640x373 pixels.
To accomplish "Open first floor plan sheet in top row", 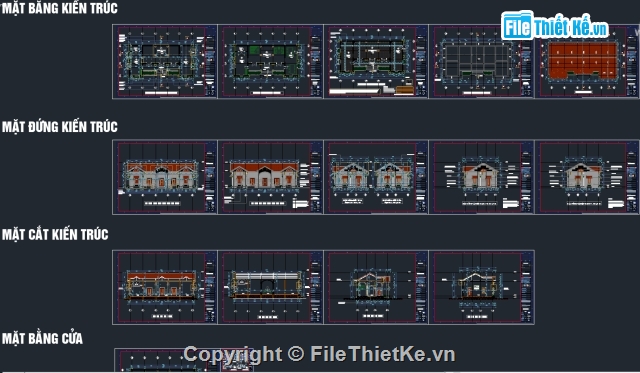I will coord(165,62).
